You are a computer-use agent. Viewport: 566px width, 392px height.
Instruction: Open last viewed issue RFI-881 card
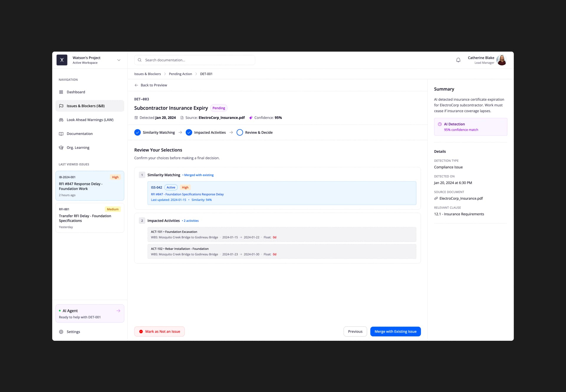point(90,218)
